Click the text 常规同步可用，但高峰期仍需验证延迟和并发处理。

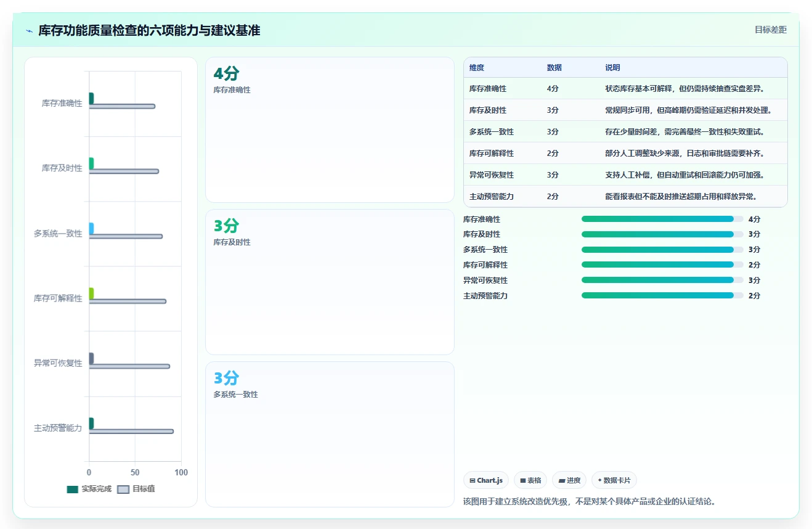pos(688,110)
